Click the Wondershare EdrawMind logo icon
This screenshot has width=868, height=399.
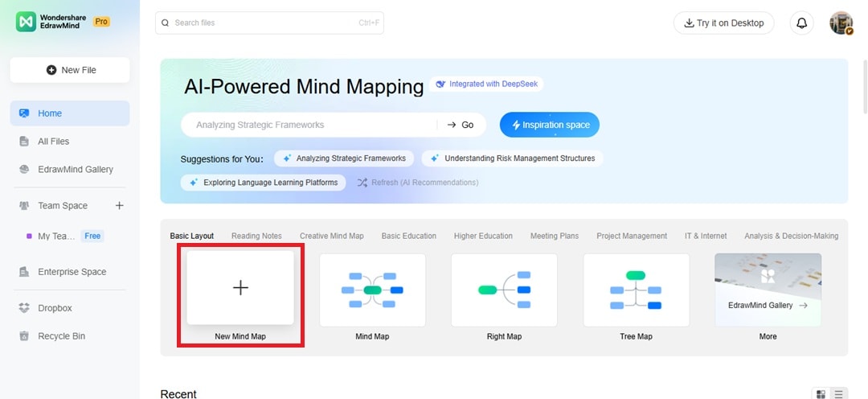(26, 22)
